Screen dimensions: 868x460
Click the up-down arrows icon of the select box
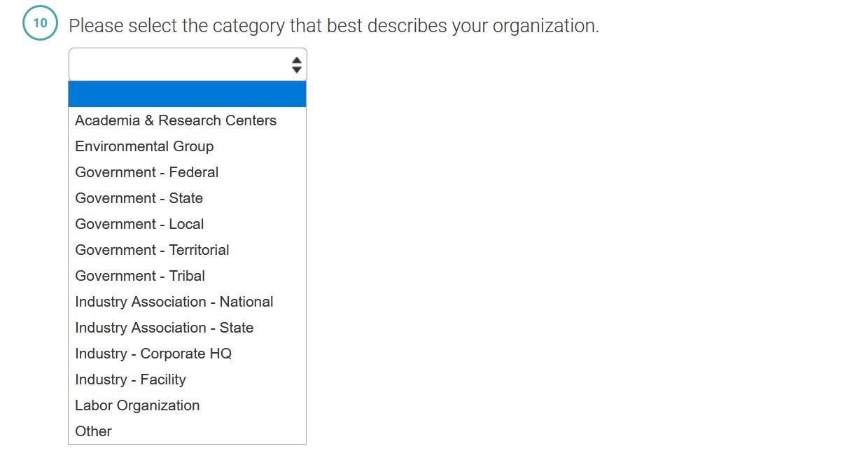click(297, 65)
